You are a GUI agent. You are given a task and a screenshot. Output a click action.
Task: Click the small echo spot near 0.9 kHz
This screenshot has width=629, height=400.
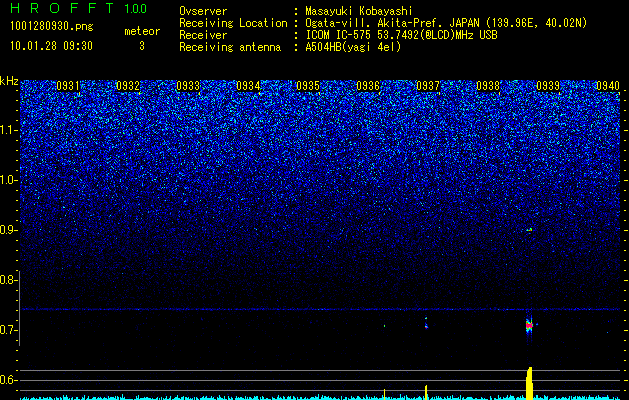[x=530, y=230]
